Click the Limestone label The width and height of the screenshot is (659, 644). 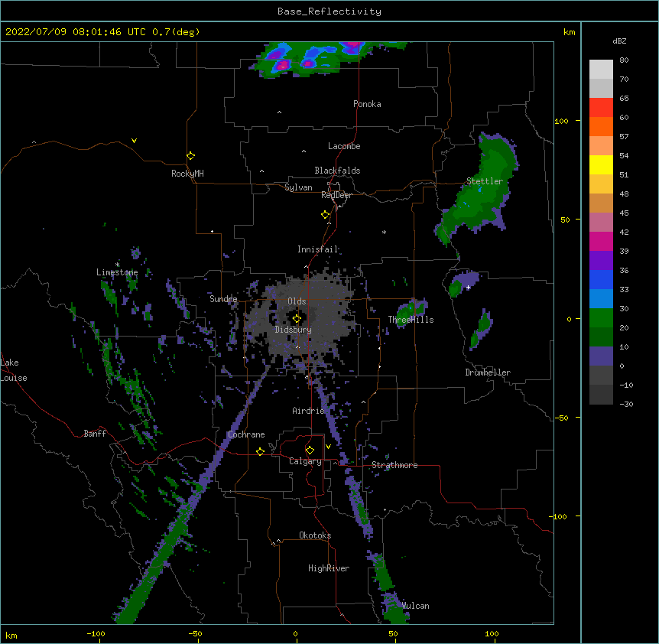click(x=117, y=272)
